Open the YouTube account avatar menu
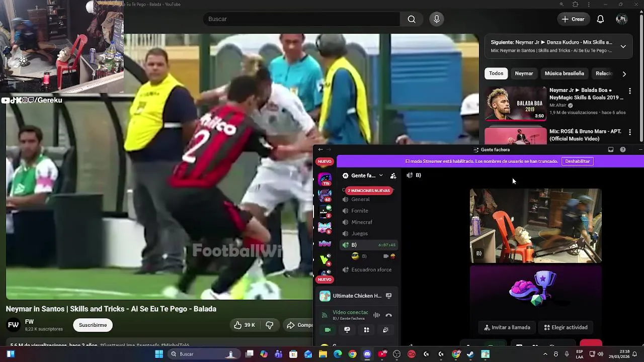 click(621, 19)
